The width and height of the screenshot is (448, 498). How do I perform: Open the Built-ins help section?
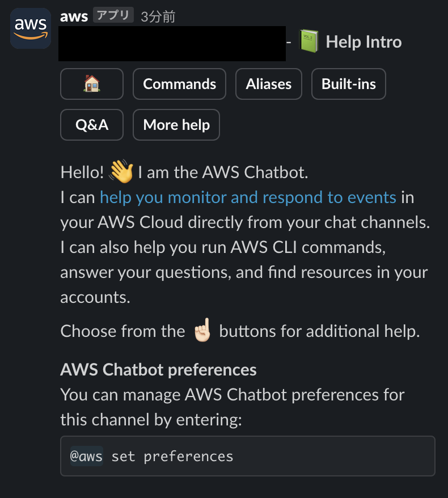click(x=348, y=84)
